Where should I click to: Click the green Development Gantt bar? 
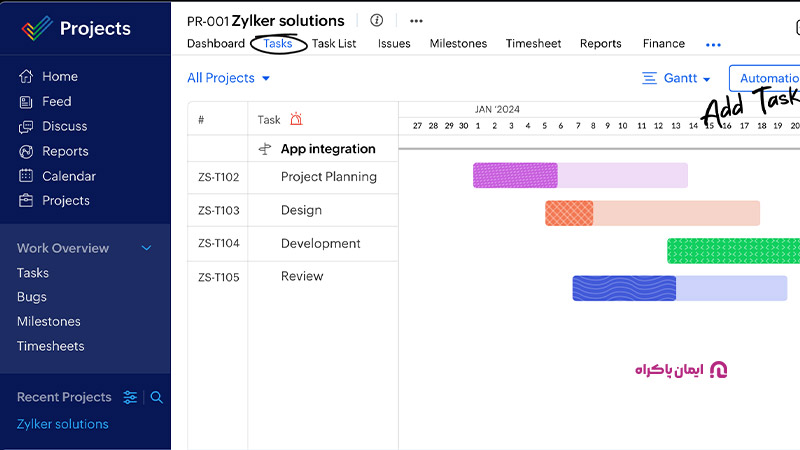pyautogui.click(x=733, y=251)
